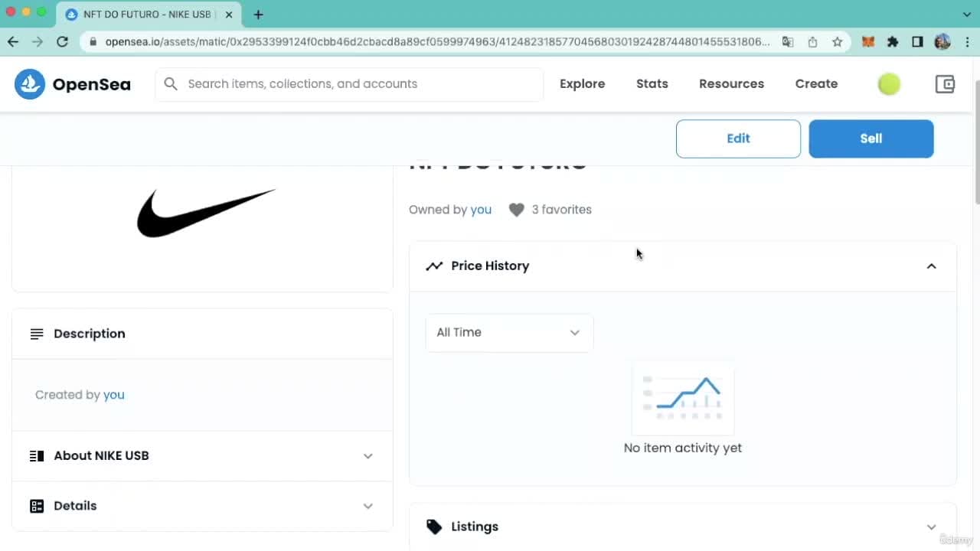Open a new browser tab
Image resolution: width=980 pixels, height=551 pixels.
(x=259, y=15)
